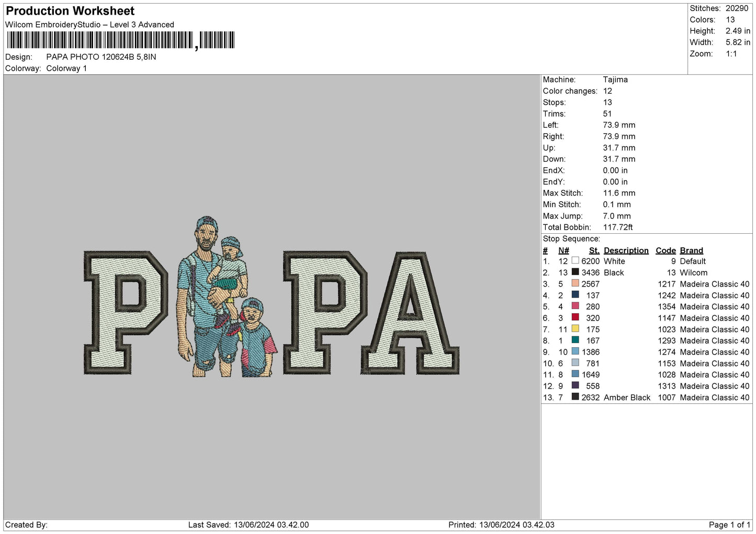This screenshot has height=534, width=756.
Task: Click the peach swatch with 2567 stitches
Action: [x=575, y=284]
